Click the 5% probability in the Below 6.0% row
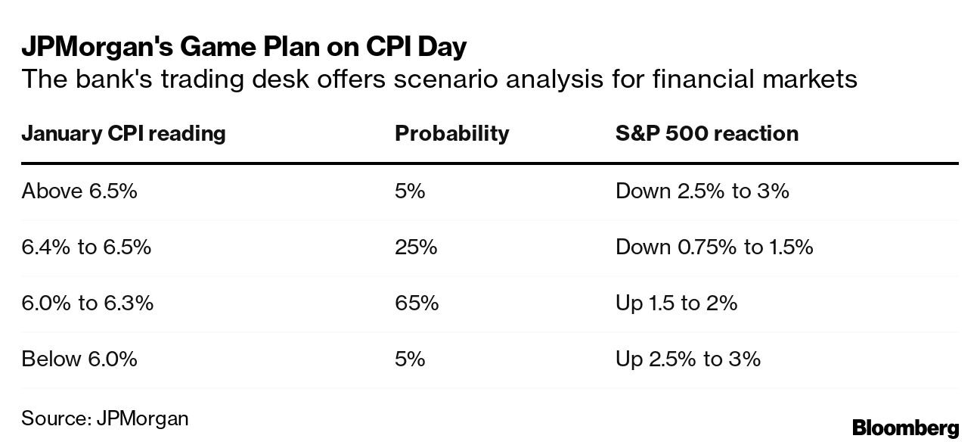Image resolution: width=980 pixels, height=448 pixels. 410,359
